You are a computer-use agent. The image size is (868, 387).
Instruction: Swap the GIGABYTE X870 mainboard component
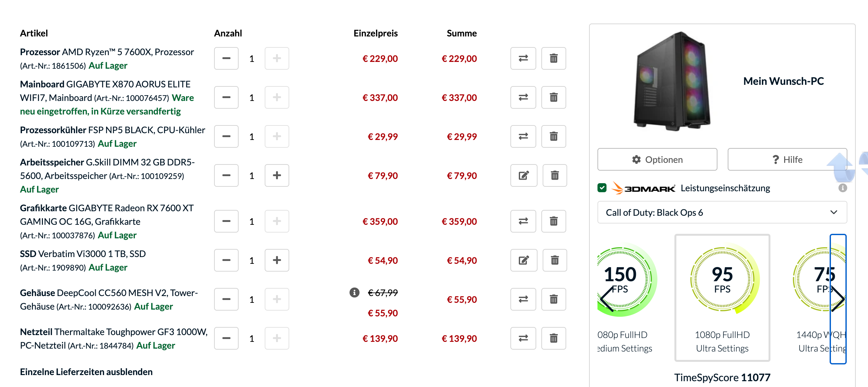(x=523, y=97)
